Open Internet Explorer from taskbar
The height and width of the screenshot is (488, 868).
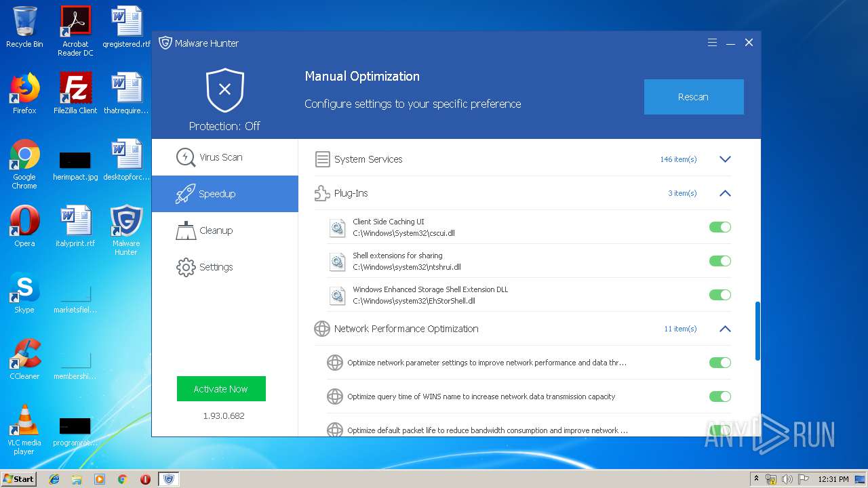point(54,479)
